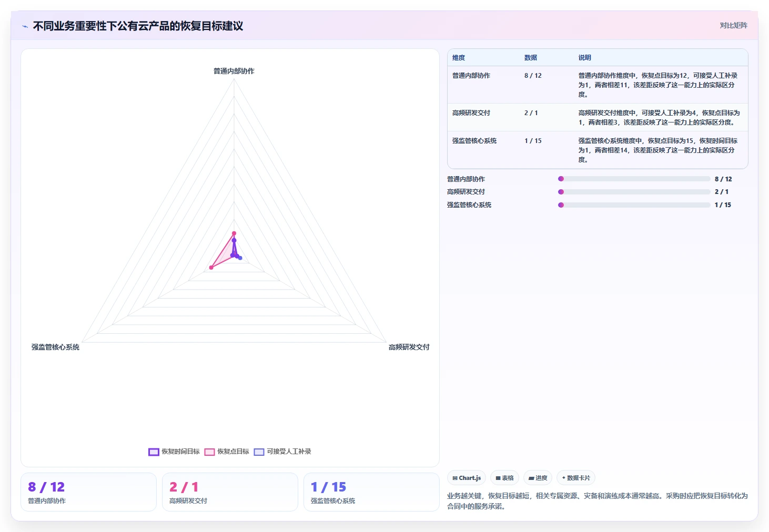Click the 强监管核心系统 progress bar

634,205
